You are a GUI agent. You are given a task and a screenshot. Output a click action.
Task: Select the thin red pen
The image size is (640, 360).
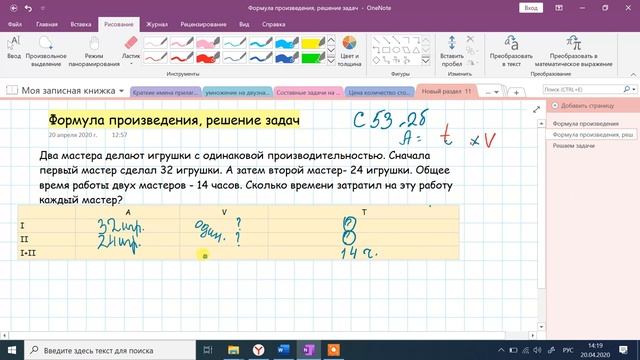[x=156, y=58]
